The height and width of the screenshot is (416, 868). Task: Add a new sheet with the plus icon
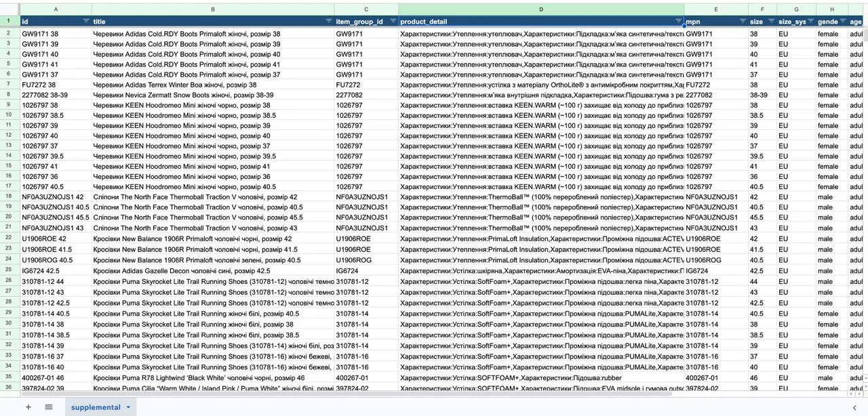[x=28, y=407]
